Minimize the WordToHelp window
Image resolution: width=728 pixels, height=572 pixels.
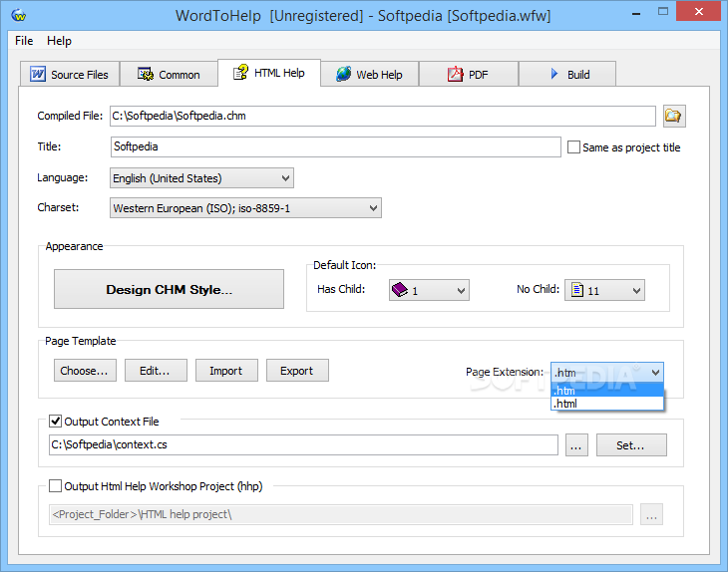[636, 13]
